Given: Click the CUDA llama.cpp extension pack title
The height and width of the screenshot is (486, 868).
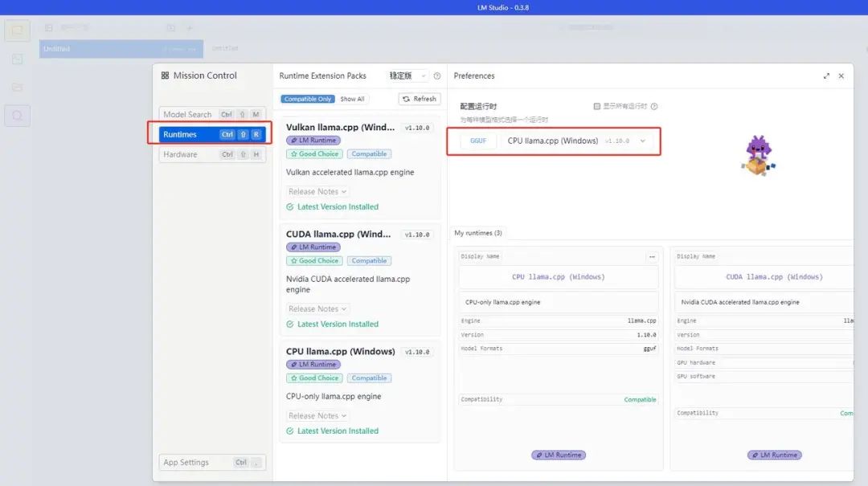Looking at the screenshot, I should pyautogui.click(x=338, y=234).
